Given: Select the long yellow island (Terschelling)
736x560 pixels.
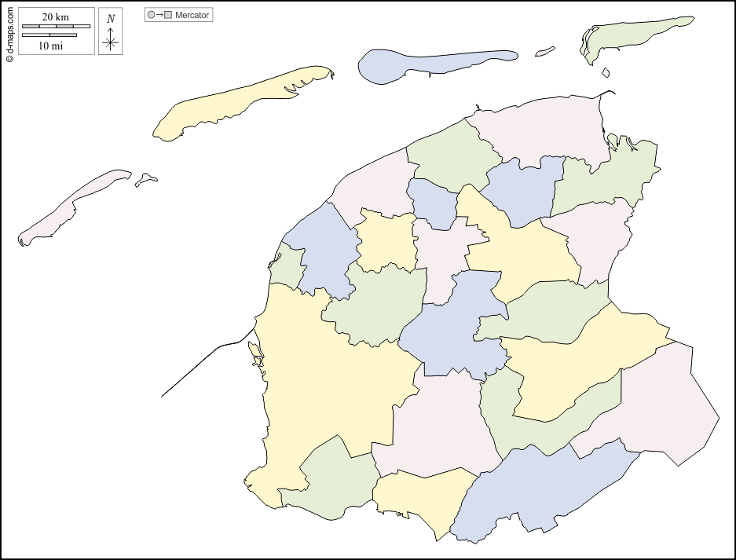Looking at the screenshot, I should 236,104.
